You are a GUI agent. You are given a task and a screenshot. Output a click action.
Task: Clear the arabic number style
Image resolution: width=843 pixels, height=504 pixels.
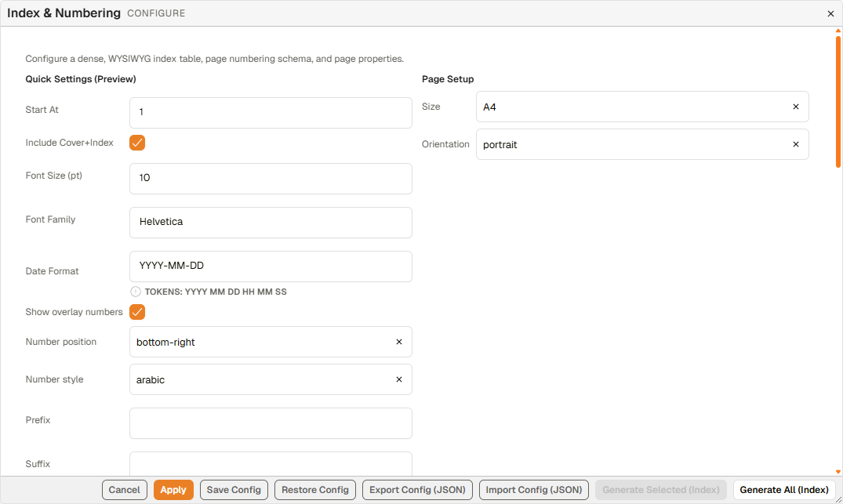(398, 379)
